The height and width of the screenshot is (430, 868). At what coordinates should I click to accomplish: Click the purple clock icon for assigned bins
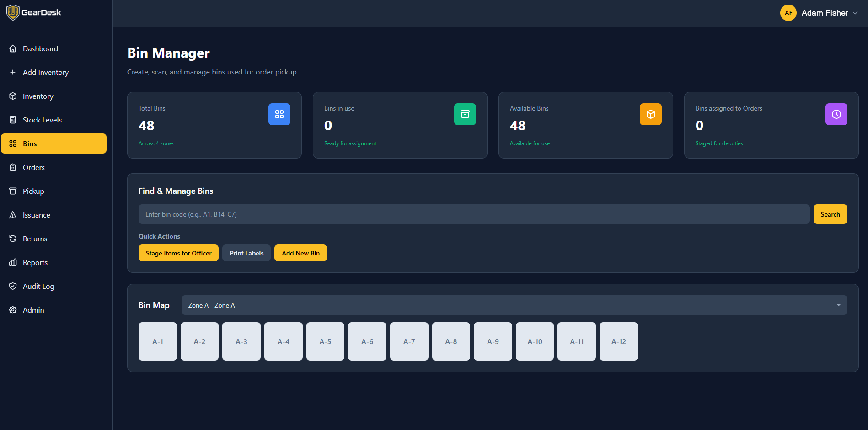[836, 114]
